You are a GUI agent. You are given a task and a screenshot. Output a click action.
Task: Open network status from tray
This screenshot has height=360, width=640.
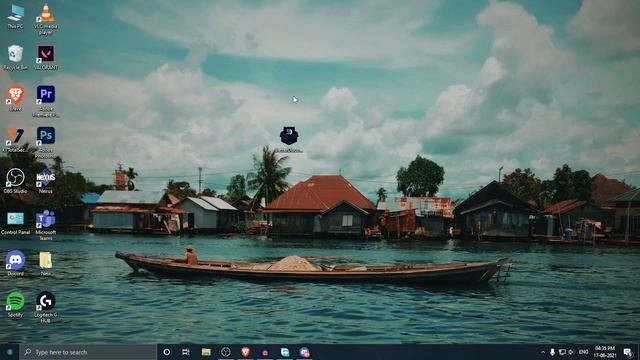[x=562, y=352]
